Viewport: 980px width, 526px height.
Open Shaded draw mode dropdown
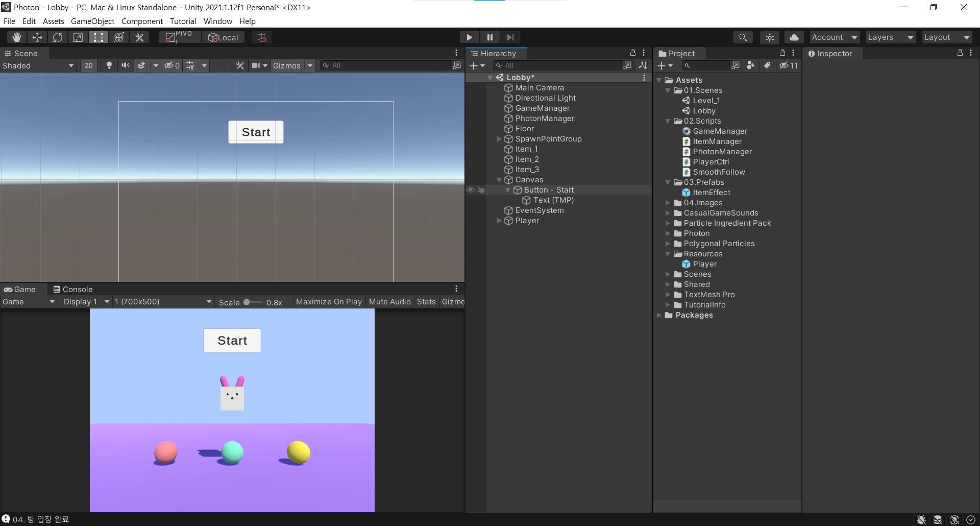coord(38,65)
